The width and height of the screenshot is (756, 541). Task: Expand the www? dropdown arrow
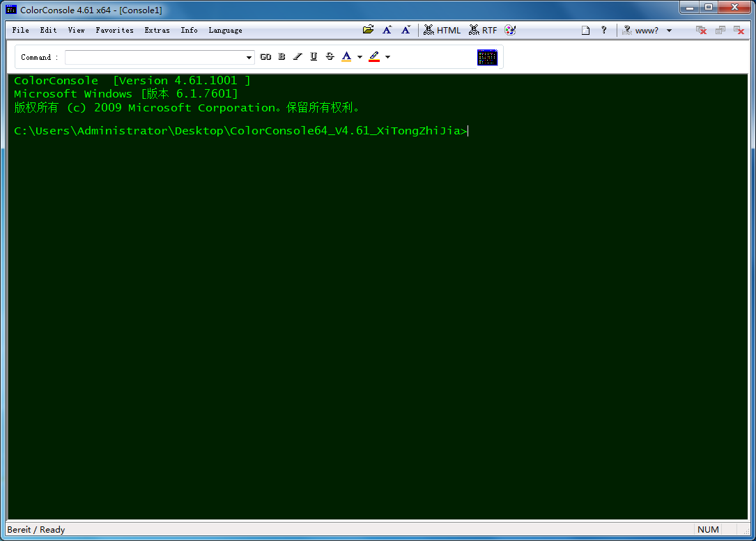[x=669, y=31]
